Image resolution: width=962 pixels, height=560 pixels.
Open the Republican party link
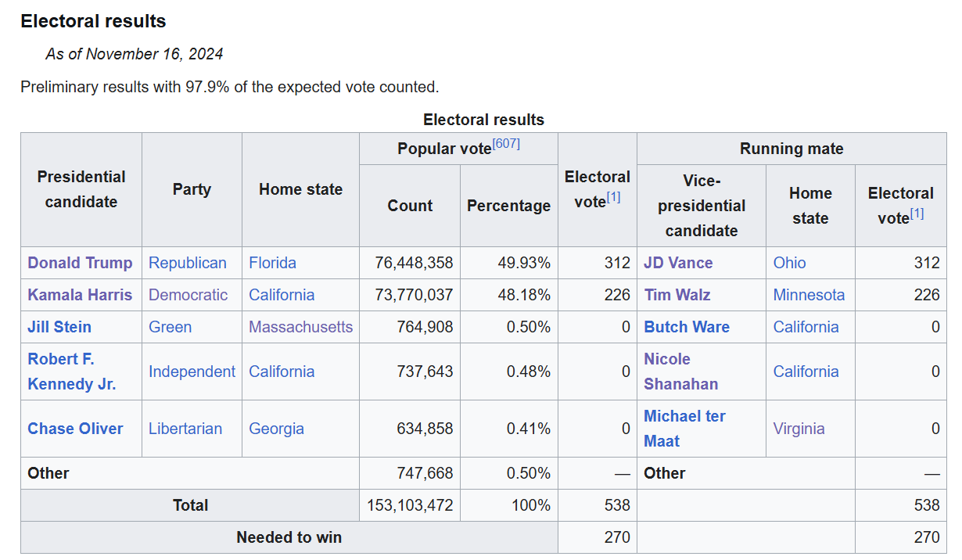(x=188, y=263)
